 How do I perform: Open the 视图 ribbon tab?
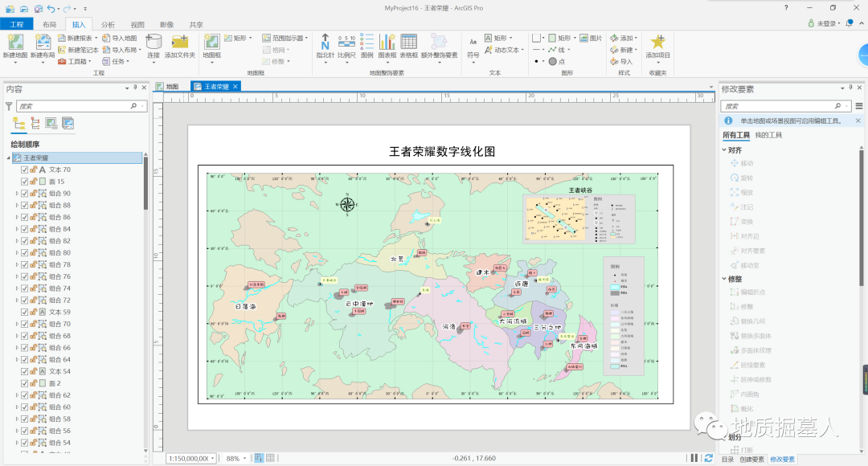tap(137, 24)
